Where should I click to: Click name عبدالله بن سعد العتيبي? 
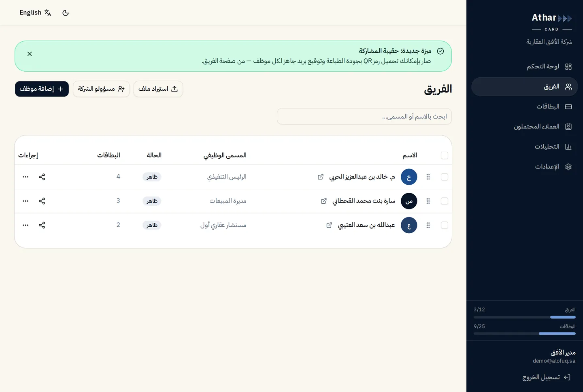click(x=366, y=225)
